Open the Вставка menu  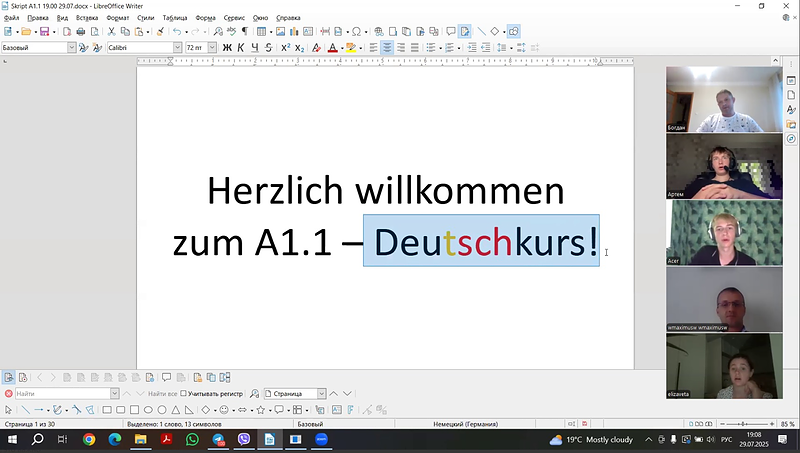tap(87, 18)
